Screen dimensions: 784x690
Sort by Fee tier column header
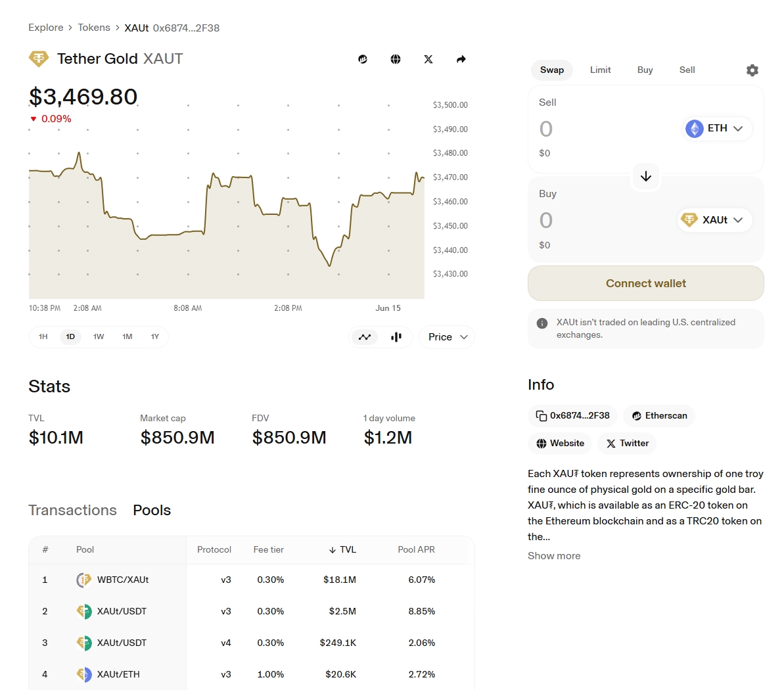point(269,550)
